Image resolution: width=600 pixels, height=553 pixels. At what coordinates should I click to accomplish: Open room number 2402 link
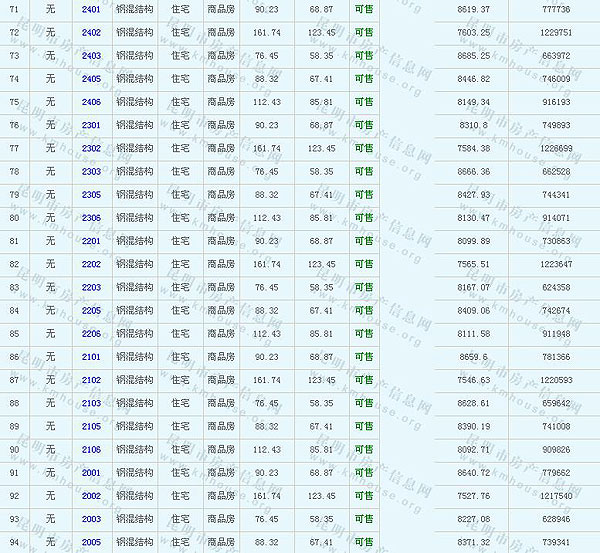91,33
